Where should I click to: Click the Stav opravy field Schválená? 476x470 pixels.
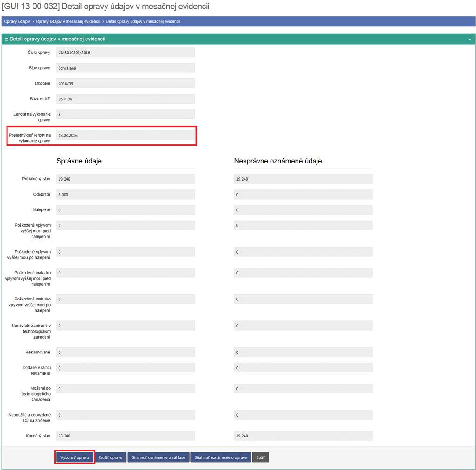(x=126, y=68)
